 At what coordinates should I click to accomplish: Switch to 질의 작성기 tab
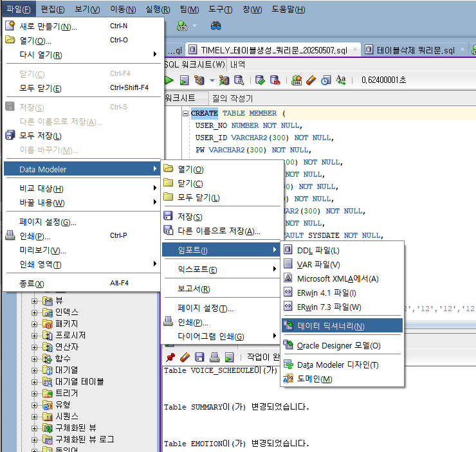point(232,98)
